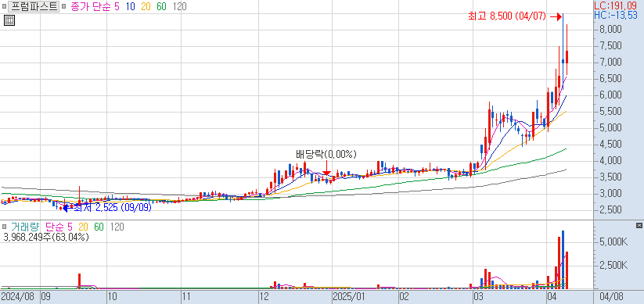Click the 03 month label on date axis
Image resolution: width=644 pixels, height=304 pixels.
(x=478, y=296)
